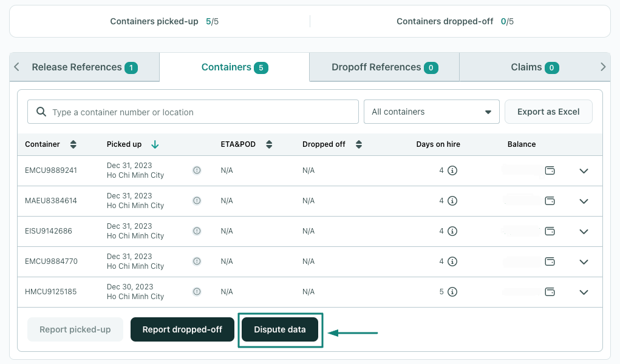Image resolution: width=620 pixels, height=364 pixels.
Task: Expand the EMCU9889241 container row
Action: (x=584, y=170)
